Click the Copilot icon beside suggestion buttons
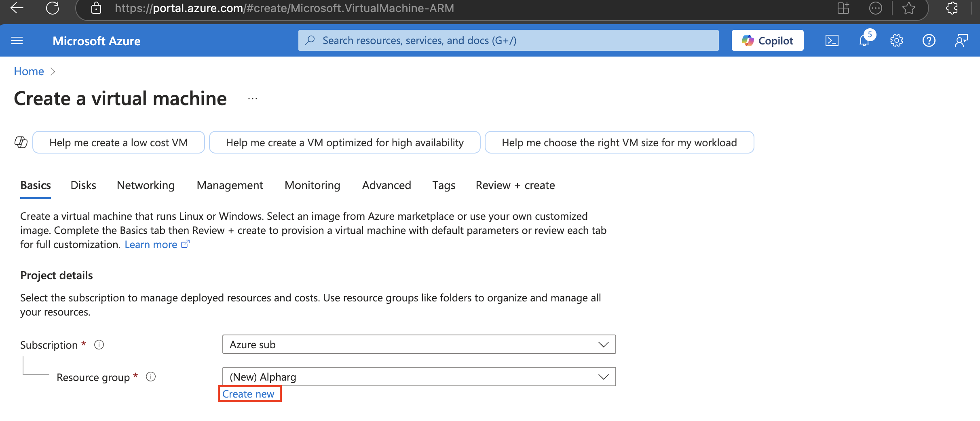The height and width of the screenshot is (421, 980). pyautogui.click(x=21, y=142)
